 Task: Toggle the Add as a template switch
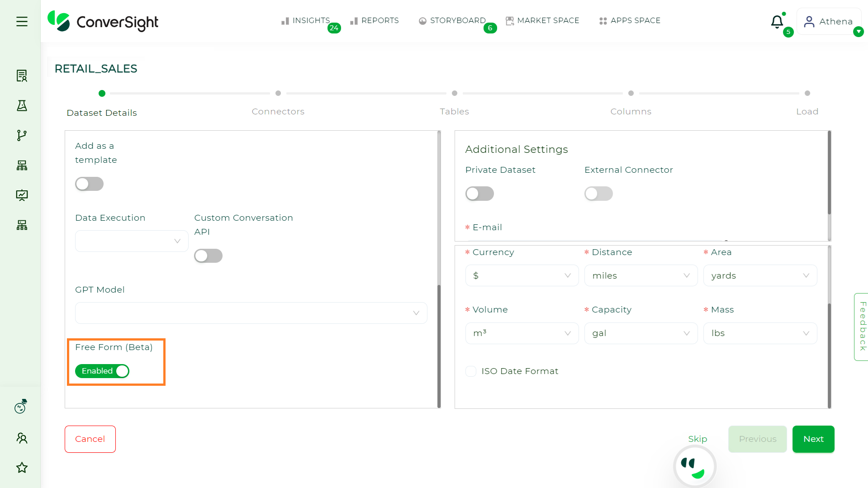click(89, 184)
